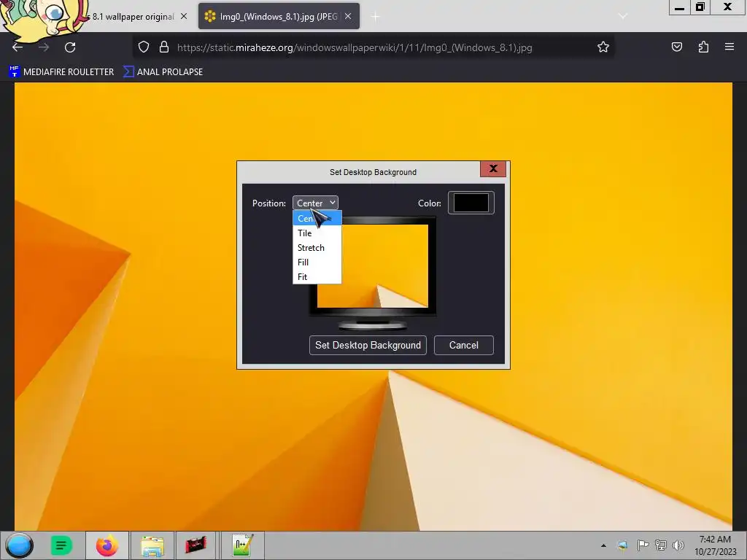Open the black Color swatch picker
This screenshot has height=560, width=747.
tap(471, 203)
